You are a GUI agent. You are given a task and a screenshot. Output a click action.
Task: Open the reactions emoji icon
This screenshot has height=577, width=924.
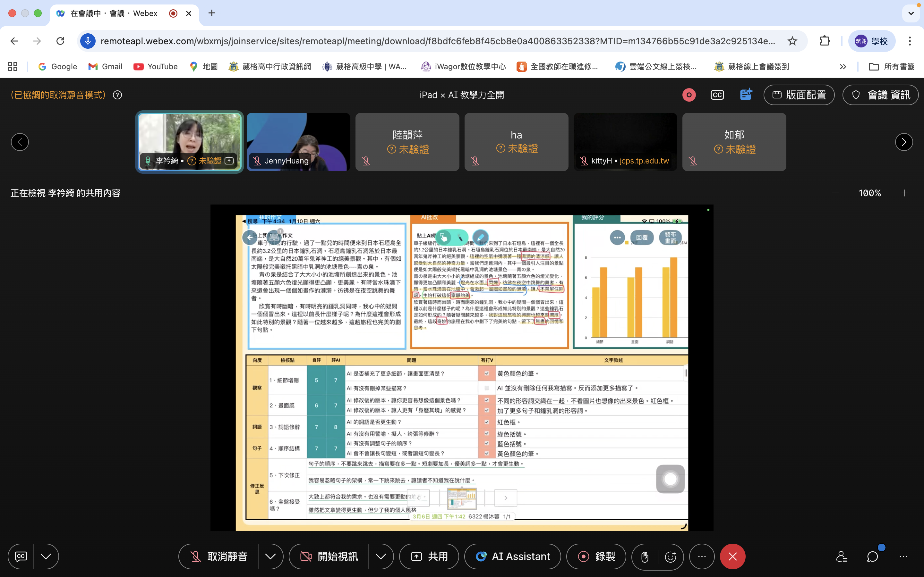[x=671, y=557]
